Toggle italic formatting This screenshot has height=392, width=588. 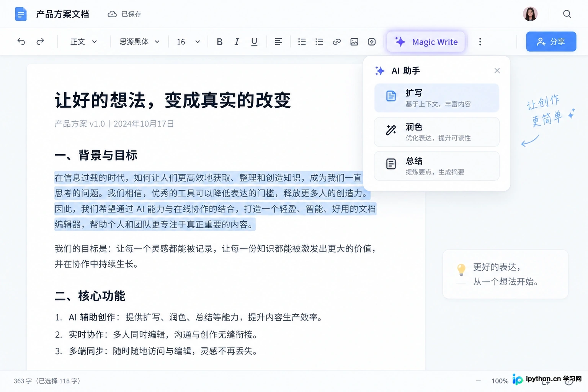tap(237, 42)
